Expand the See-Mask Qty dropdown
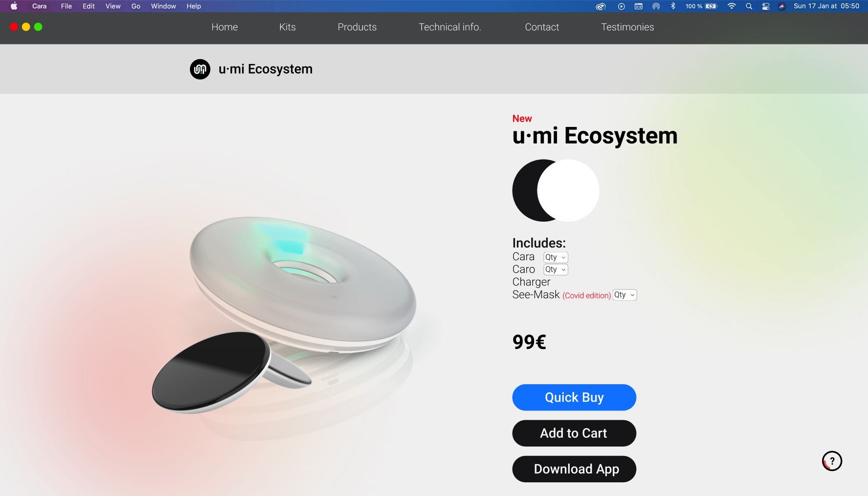The height and width of the screenshot is (496, 868). coord(625,295)
